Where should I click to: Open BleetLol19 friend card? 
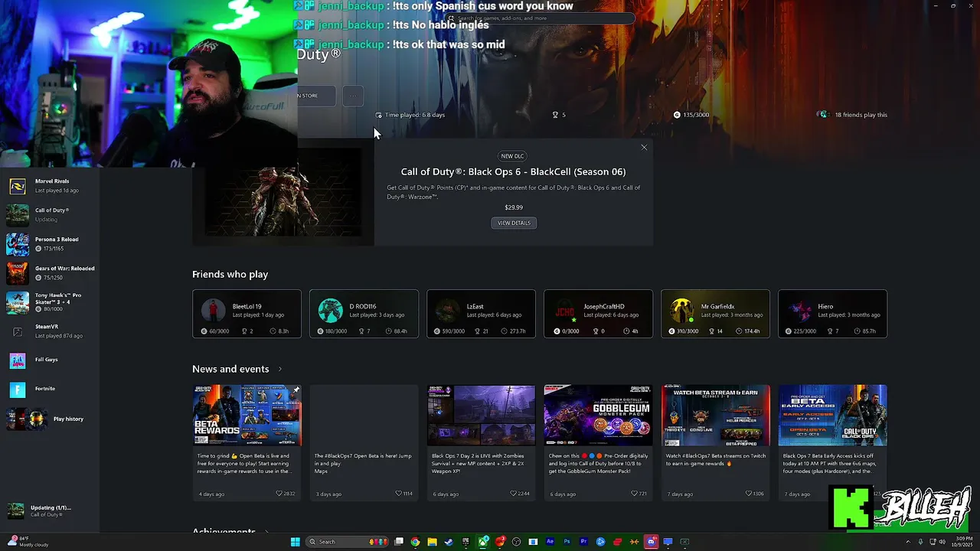click(x=247, y=314)
